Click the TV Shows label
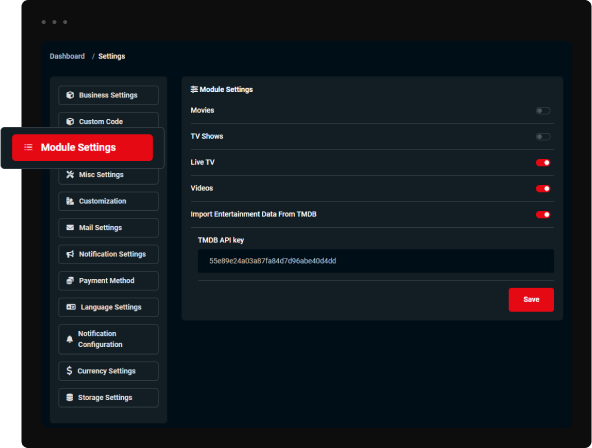Screen dimensions: 592x448 (x=207, y=136)
